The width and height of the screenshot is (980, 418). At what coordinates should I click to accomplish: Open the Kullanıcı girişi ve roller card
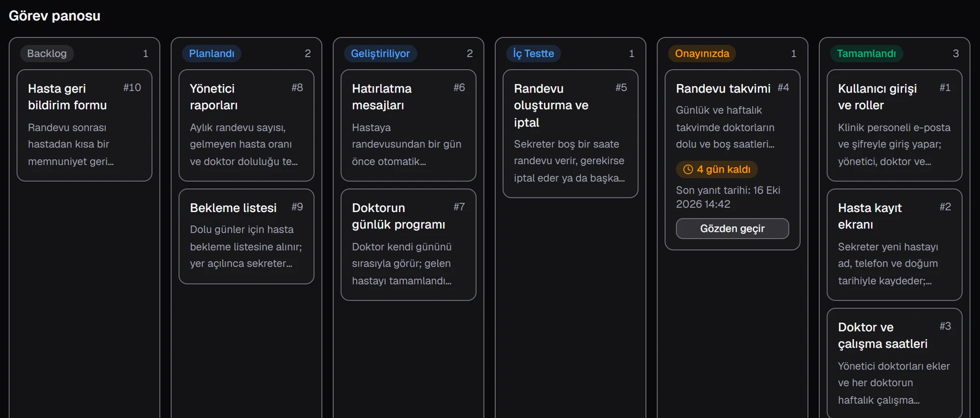tap(894, 125)
